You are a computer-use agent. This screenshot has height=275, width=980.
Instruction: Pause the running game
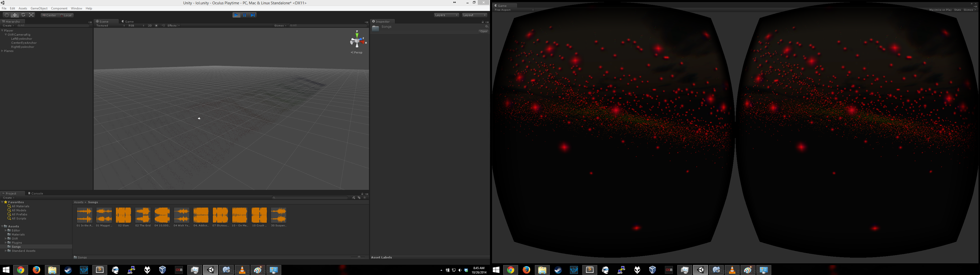point(245,15)
